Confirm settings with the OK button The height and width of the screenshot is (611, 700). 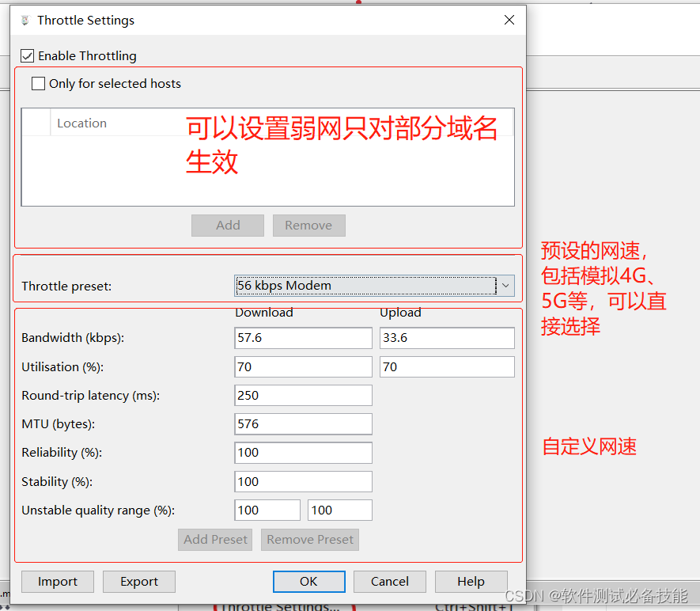point(309,582)
